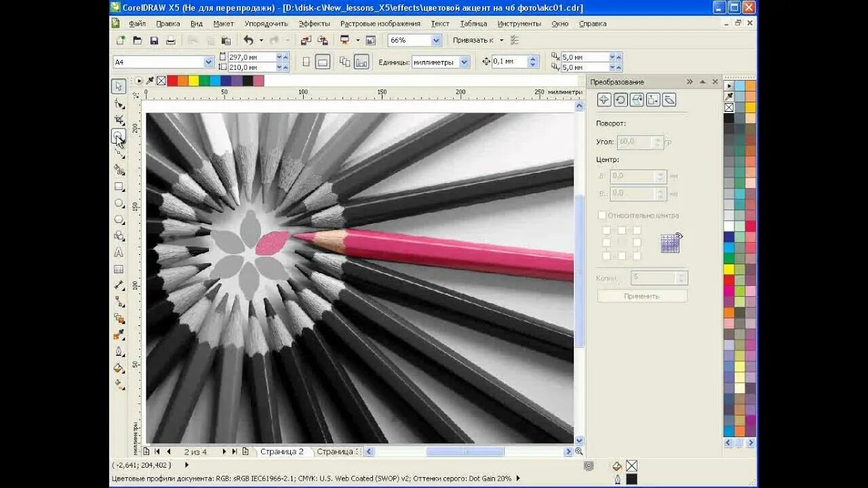
Task: Select the Polygon tool
Action: click(x=119, y=220)
